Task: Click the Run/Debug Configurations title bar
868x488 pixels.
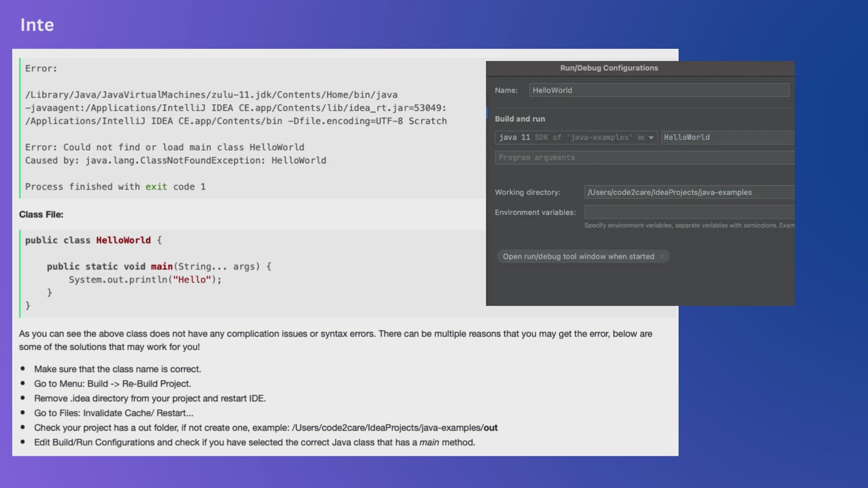Action: pos(609,68)
